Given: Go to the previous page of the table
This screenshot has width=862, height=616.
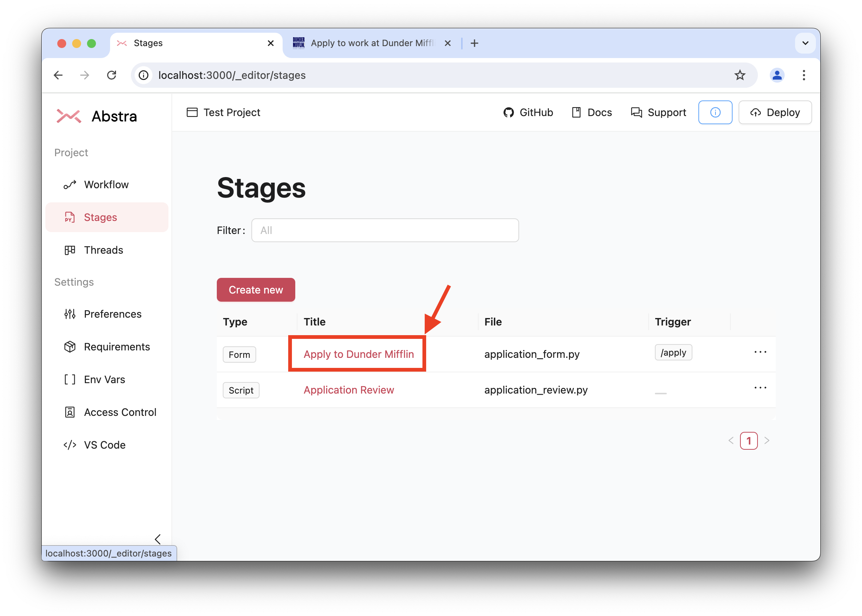Looking at the screenshot, I should pos(731,441).
